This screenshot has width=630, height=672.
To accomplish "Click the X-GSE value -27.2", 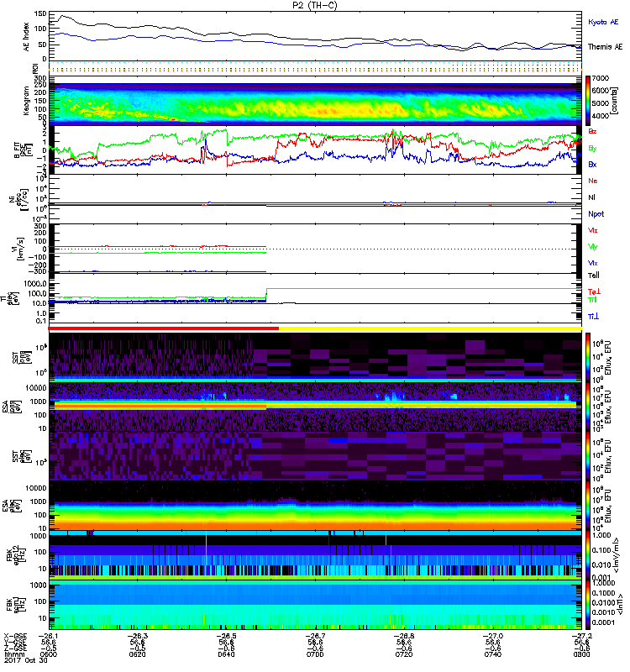I will point(582,637).
